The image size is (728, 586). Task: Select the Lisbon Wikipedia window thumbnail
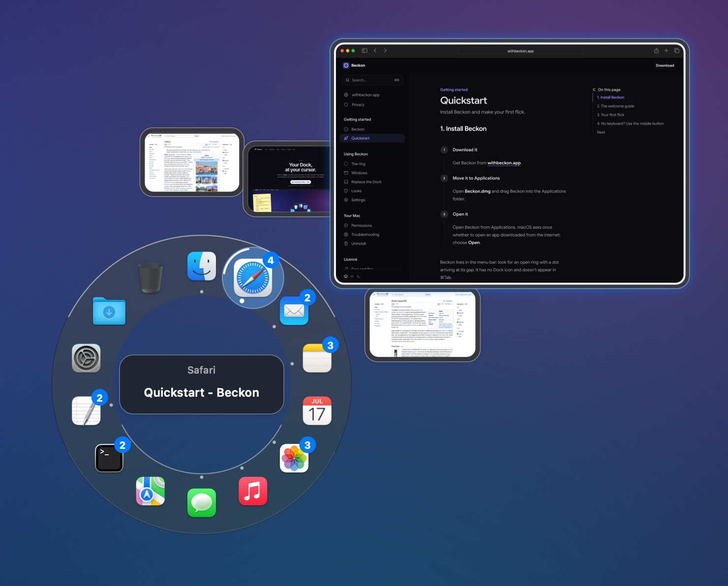point(192,162)
